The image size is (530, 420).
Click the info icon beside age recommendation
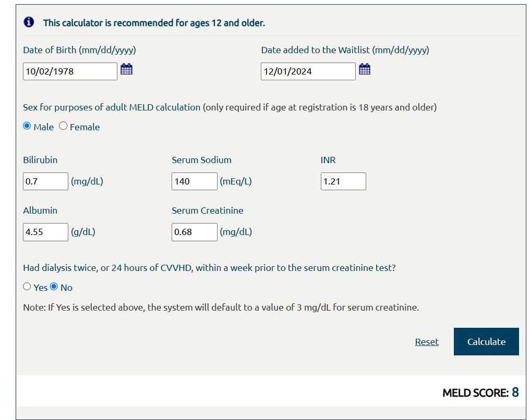[29, 22]
